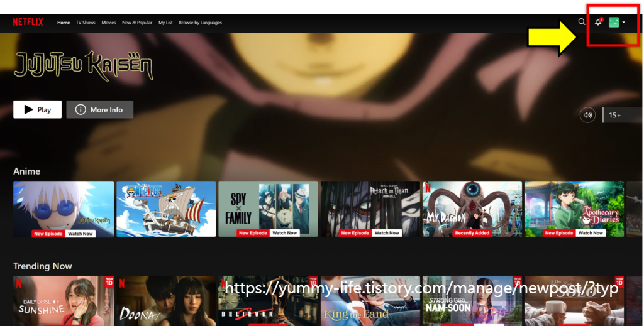Viewport: 644px width, 326px height.
Task: Open The Apothecary Diaries thumbnail
Action: (x=574, y=209)
